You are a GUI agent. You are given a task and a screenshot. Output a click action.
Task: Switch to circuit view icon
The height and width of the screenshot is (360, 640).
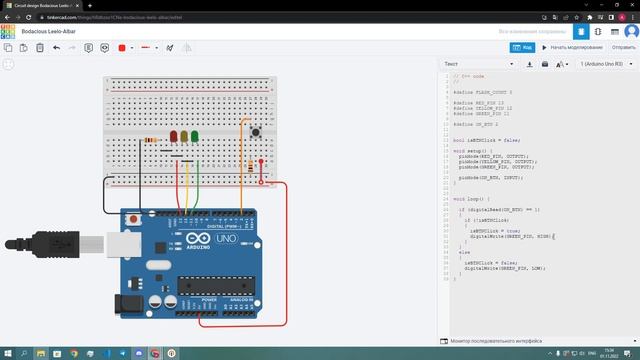point(581,31)
